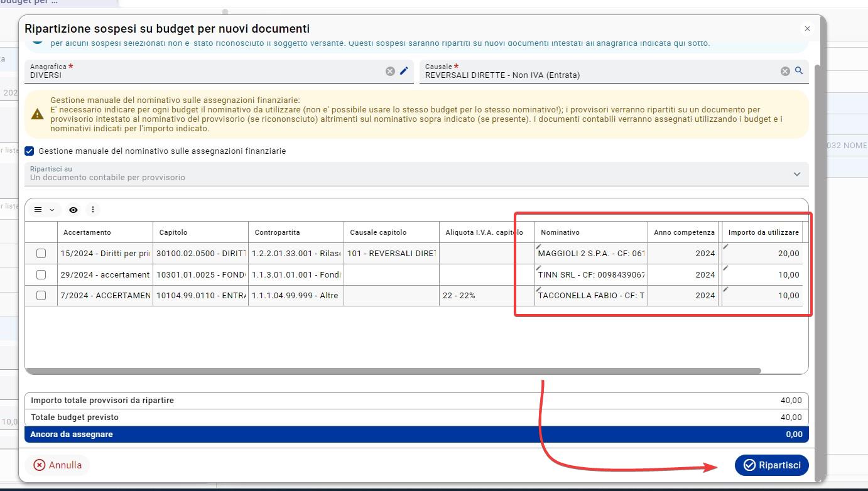The image size is (868, 491).
Task: Select cell 1.1.1.04.99.999 contropartita
Action: (296, 296)
